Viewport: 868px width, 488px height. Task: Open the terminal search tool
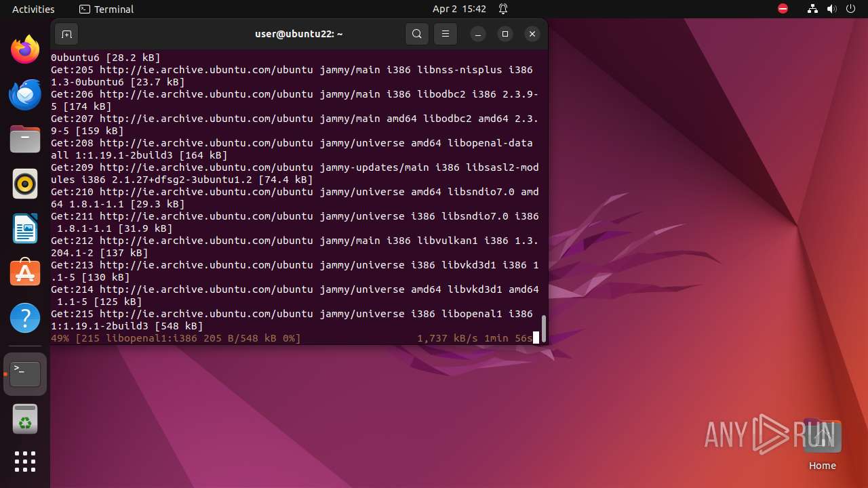tap(417, 34)
